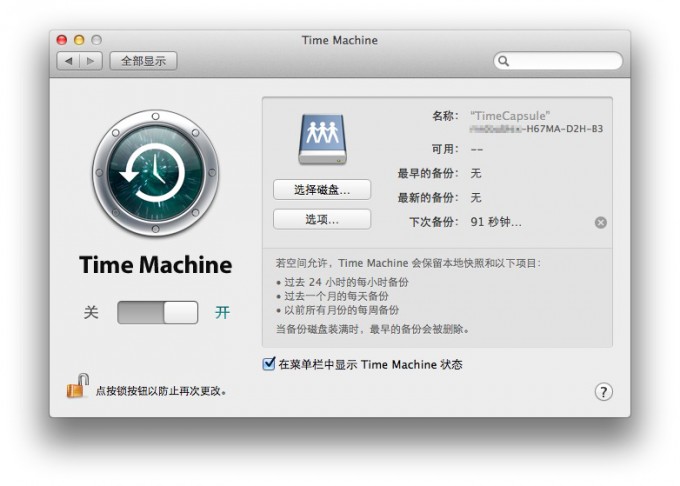
Task: Toggle the Time Machine on/off switch
Action: click(x=158, y=312)
